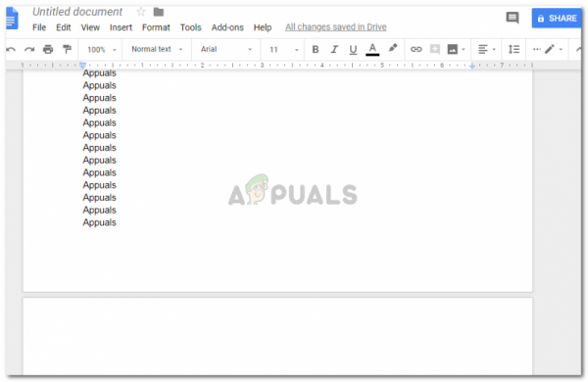This screenshot has height=382, width=588.
Task: Open the line spacing icon
Action: pos(514,49)
